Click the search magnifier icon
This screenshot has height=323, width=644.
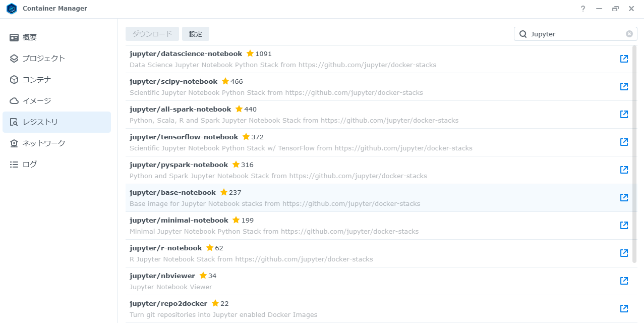[523, 34]
